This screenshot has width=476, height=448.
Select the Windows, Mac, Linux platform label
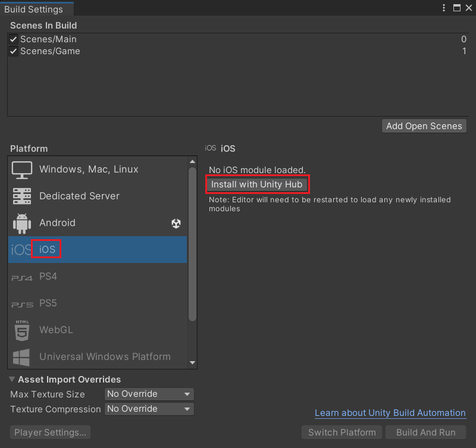tap(89, 169)
